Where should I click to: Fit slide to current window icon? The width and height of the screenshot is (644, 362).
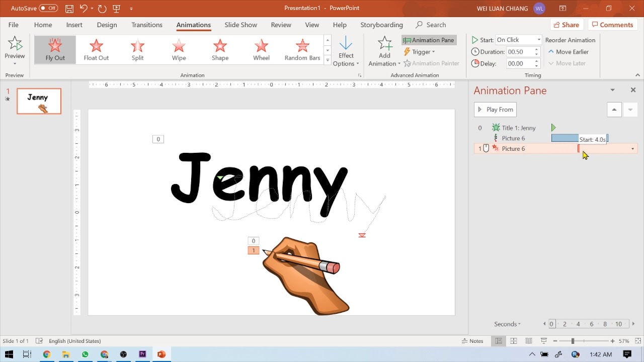[x=637, y=341]
